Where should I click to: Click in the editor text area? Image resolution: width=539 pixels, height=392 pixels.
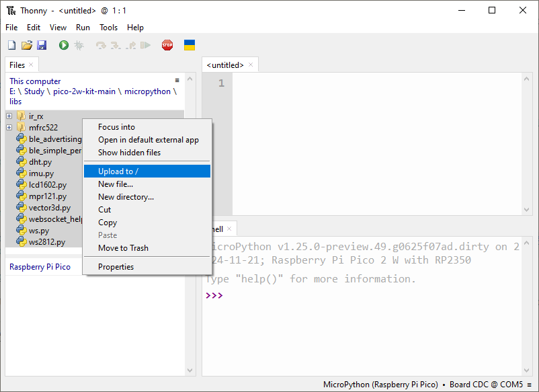(377, 144)
